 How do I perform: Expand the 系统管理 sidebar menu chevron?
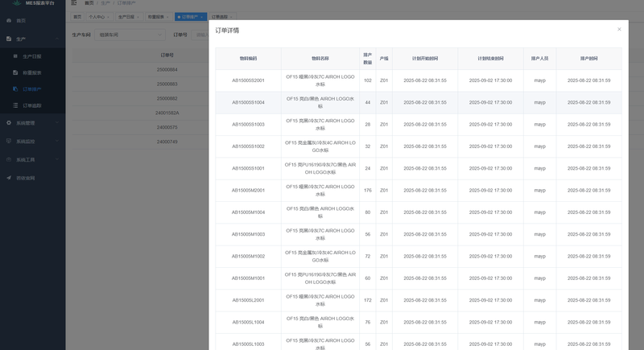(56, 122)
